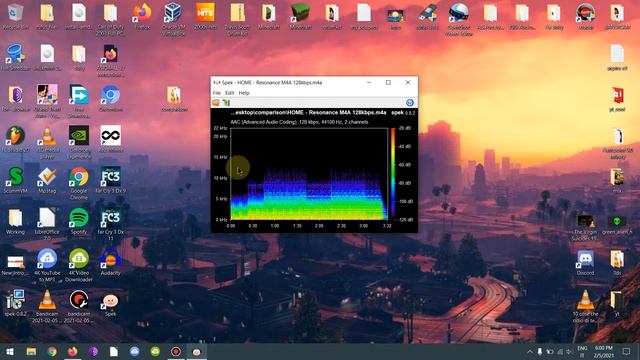Click the Windows Start button
This screenshot has width=640, height=360.
[10, 351]
